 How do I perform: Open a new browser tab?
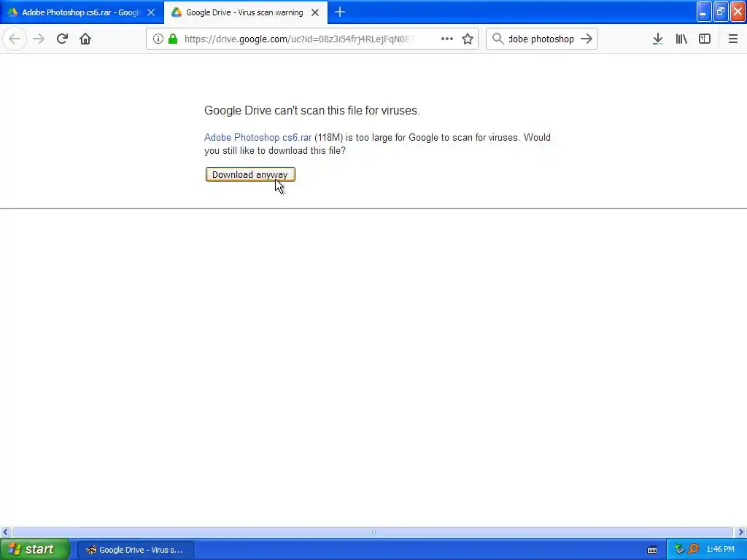[340, 12]
